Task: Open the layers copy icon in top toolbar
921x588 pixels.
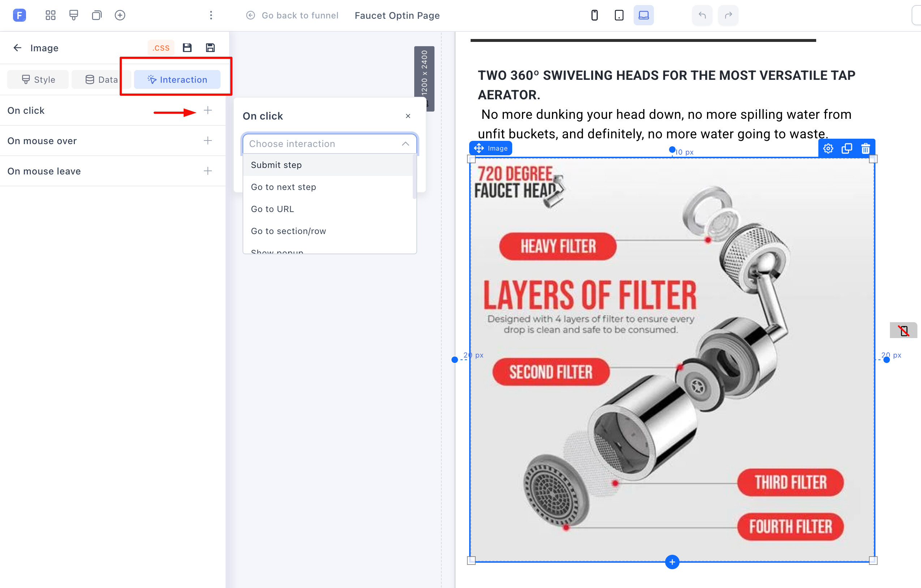Action: tap(97, 15)
